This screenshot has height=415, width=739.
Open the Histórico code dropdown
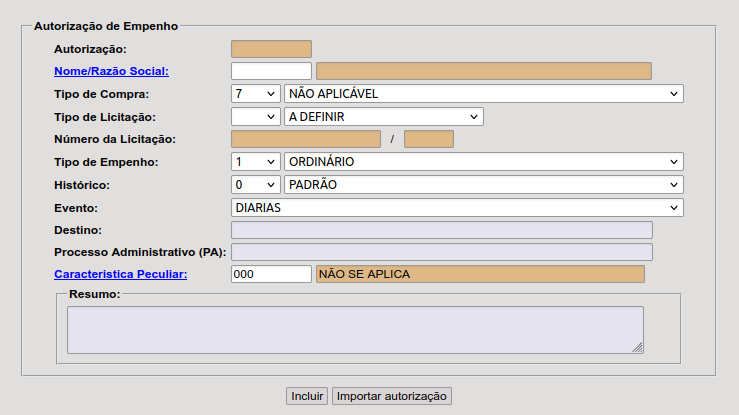pyautogui.click(x=255, y=185)
